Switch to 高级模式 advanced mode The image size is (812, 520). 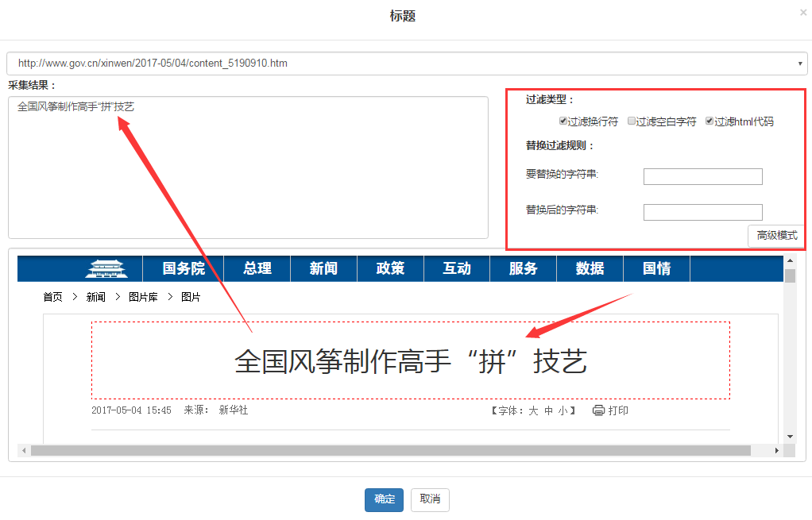pyautogui.click(x=776, y=236)
